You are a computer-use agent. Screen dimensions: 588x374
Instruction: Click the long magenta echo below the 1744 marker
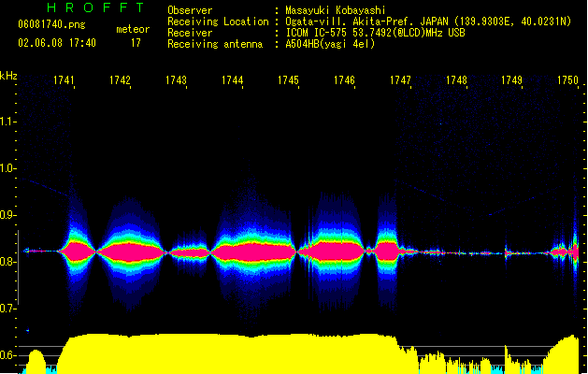tap(253, 252)
